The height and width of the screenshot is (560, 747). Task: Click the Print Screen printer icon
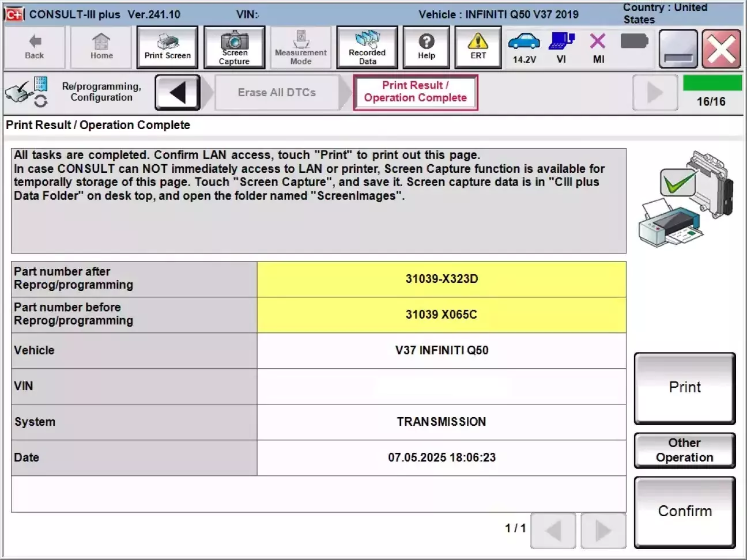point(168,47)
